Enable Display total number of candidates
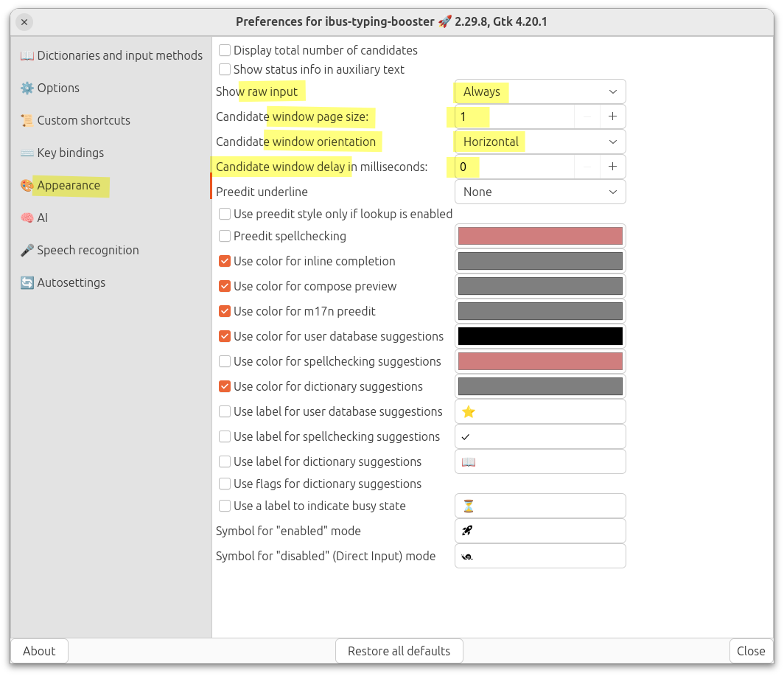This screenshot has width=784, height=676. tap(225, 51)
